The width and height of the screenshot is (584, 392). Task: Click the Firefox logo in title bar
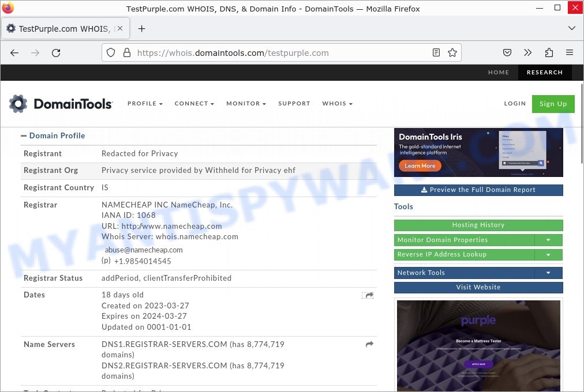[x=8, y=8]
